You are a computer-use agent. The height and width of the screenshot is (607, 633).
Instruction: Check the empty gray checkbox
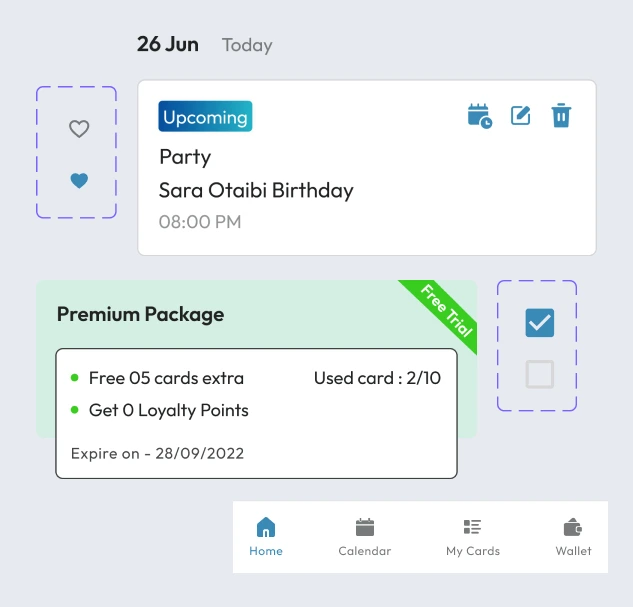click(539, 374)
